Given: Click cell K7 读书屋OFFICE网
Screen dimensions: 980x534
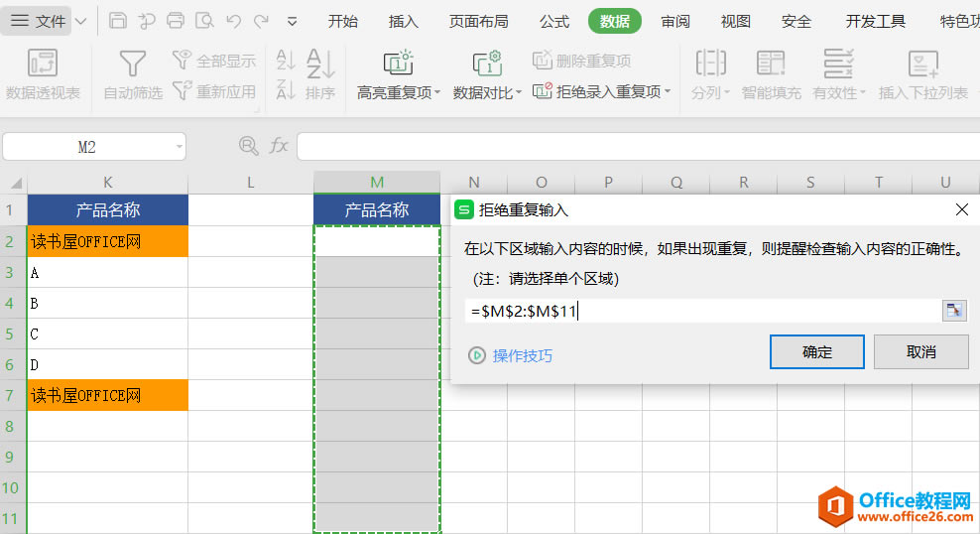Looking at the screenshot, I should coord(107,395).
